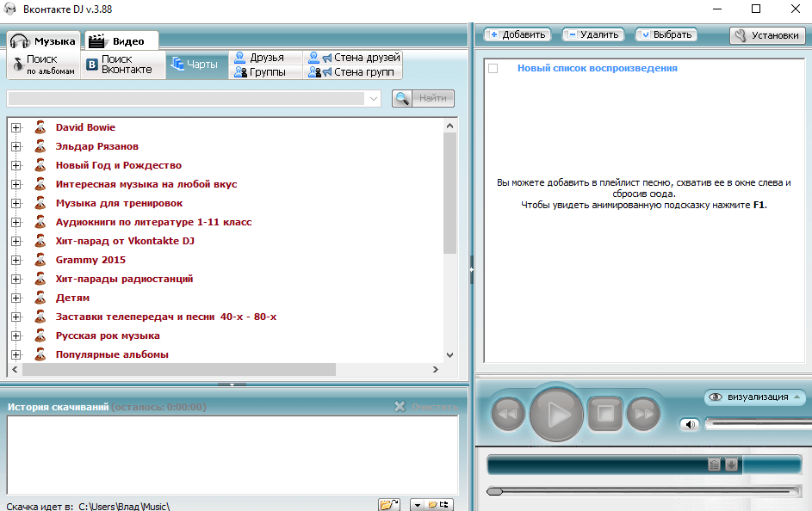The image size is (812, 511).
Task: Click the Удалить playlist button
Action: (593, 34)
